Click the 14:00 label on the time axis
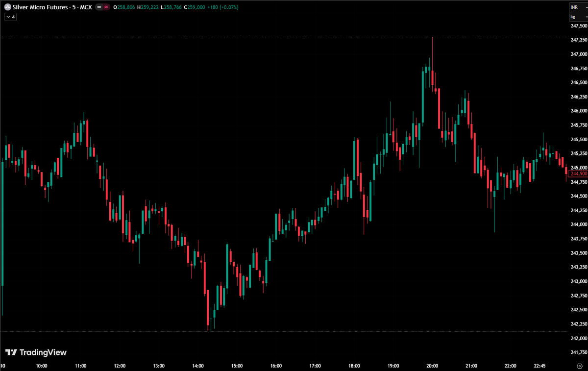This screenshot has height=371, width=588. coord(198,366)
